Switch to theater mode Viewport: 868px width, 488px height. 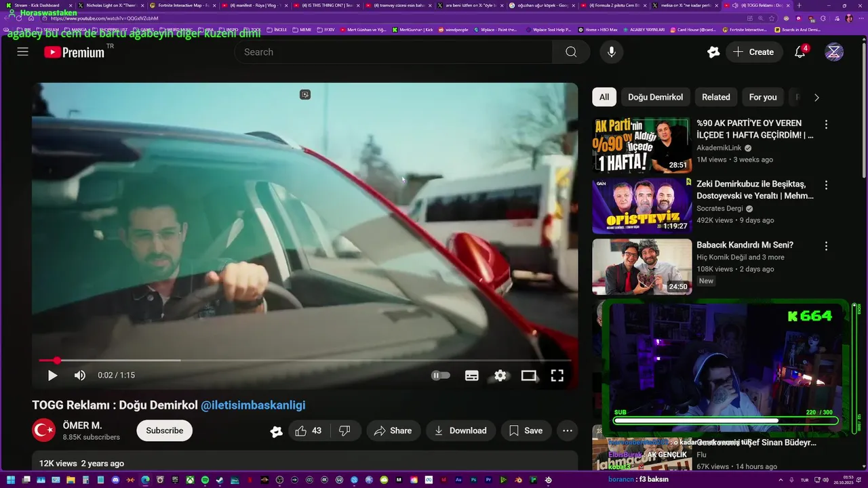click(529, 375)
